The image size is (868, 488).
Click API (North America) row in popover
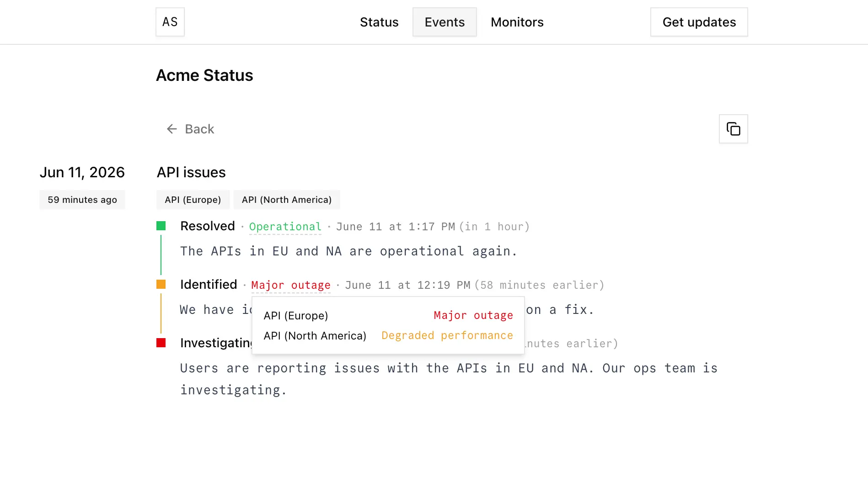click(x=388, y=335)
